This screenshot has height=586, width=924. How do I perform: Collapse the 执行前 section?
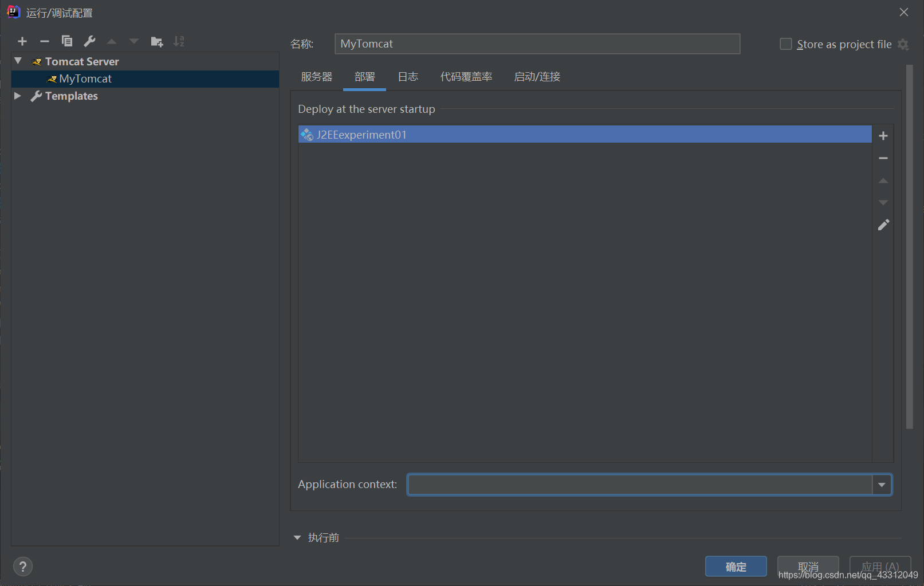[297, 537]
